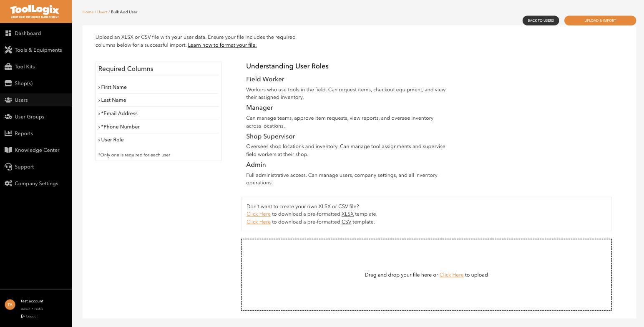
Task: Click the TA avatar circle
Action: 10,304
